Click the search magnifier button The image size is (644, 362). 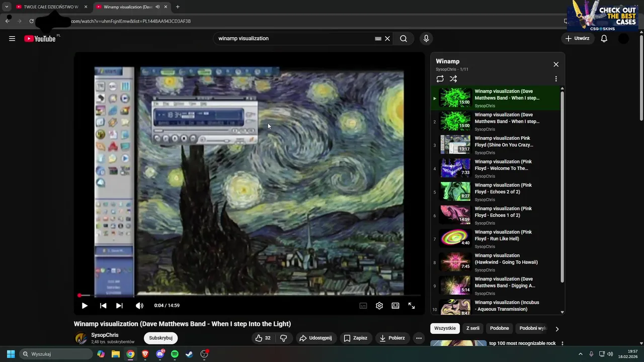point(404,39)
